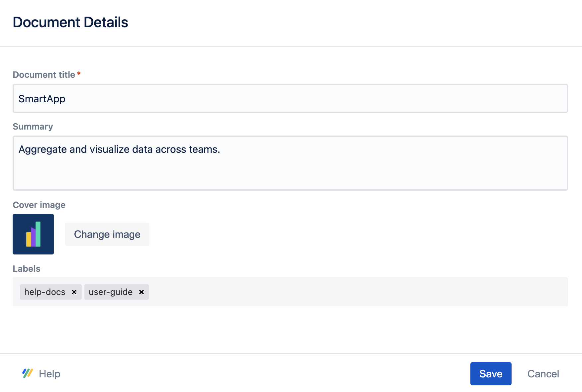Click the Labels field label
The width and height of the screenshot is (582, 392).
coord(27,269)
